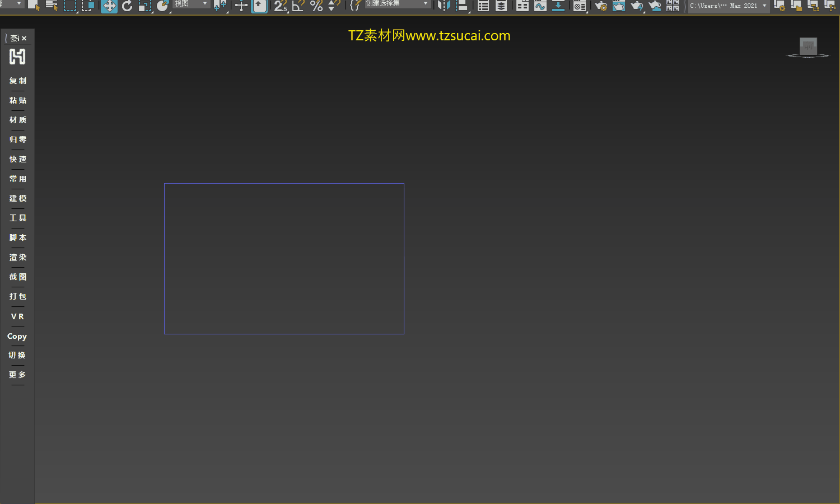Click VR in the plugin toolbar
The image size is (840, 504).
pyautogui.click(x=18, y=316)
